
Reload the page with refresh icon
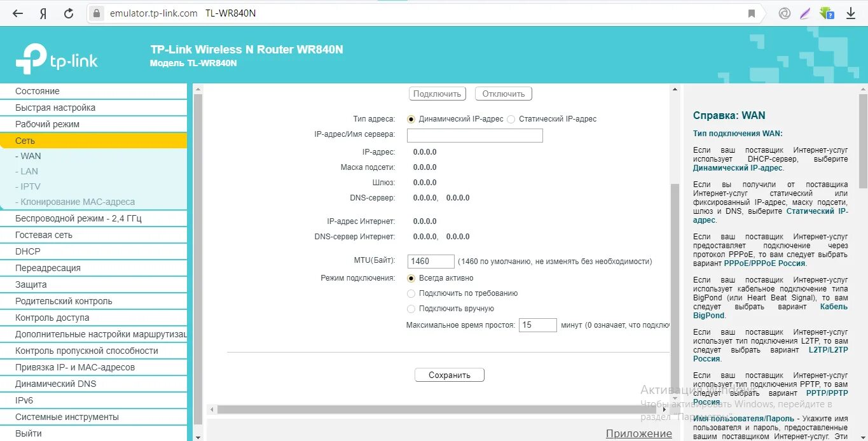(x=69, y=13)
